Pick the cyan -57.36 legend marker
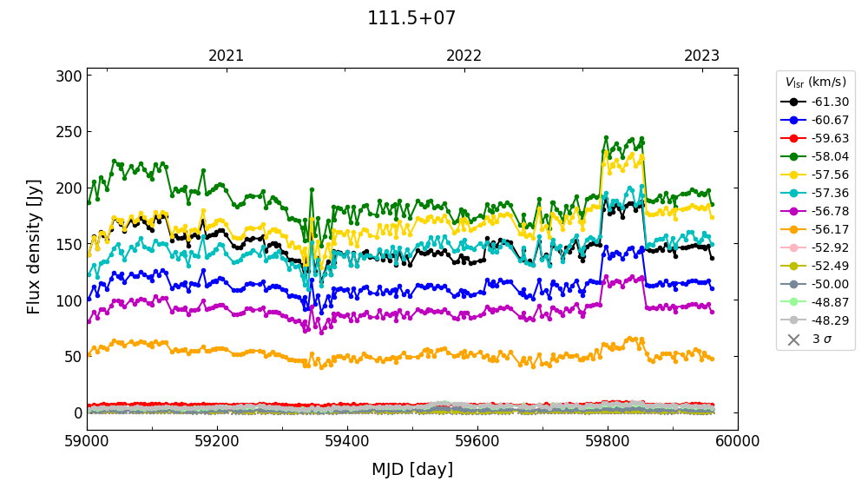868x488 pixels. coord(793,193)
